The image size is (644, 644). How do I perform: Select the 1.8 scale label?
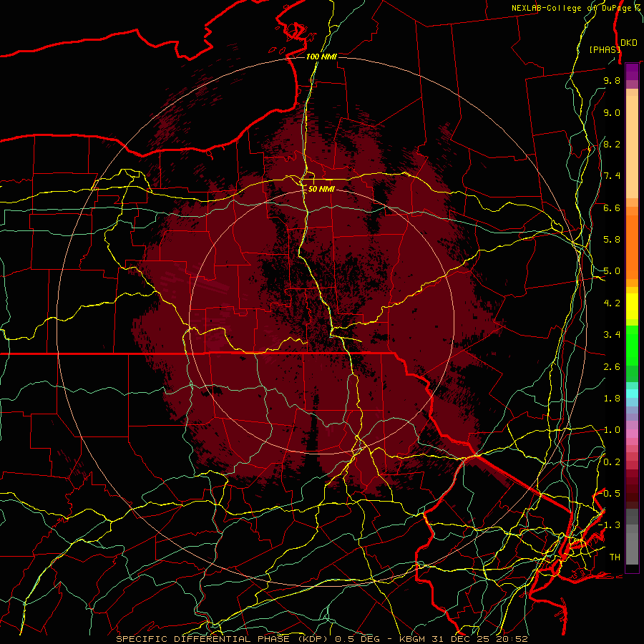click(612, 399)
